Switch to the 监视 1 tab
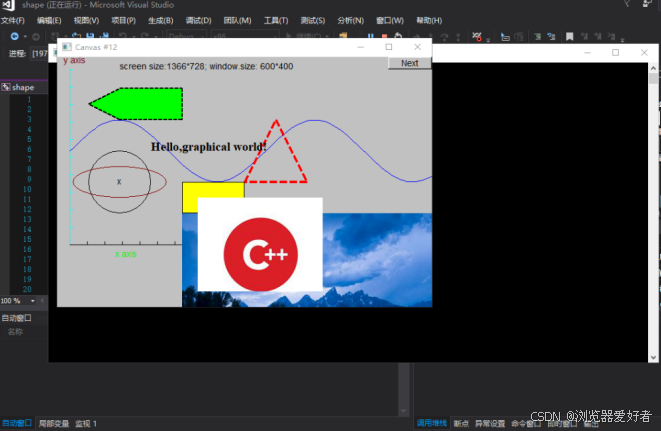661x431 pixels. point(86,423)
